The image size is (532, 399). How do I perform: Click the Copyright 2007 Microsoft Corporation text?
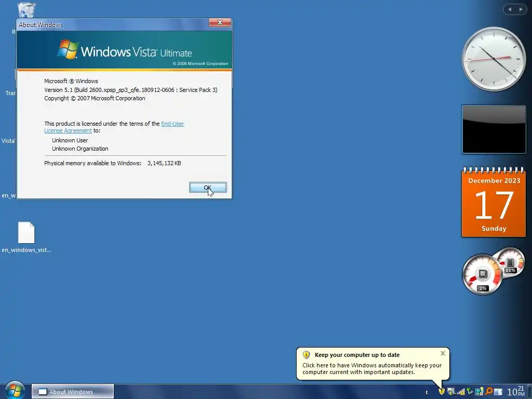[95, 98]
